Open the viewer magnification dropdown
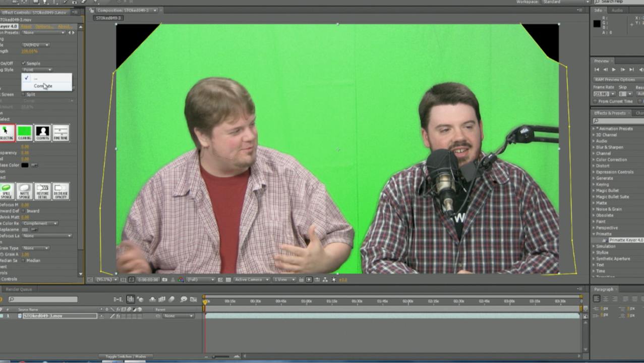Screen dimensions: 644x363 tap(106, 279)
